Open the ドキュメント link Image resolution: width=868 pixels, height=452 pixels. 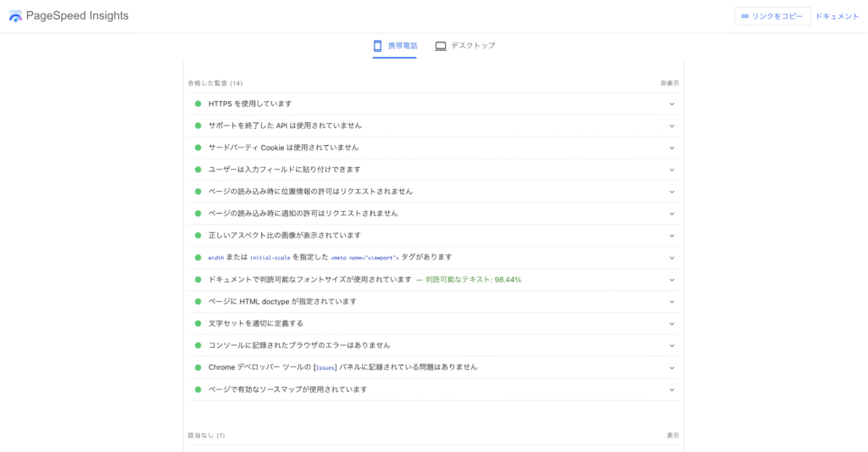[837, 16]
